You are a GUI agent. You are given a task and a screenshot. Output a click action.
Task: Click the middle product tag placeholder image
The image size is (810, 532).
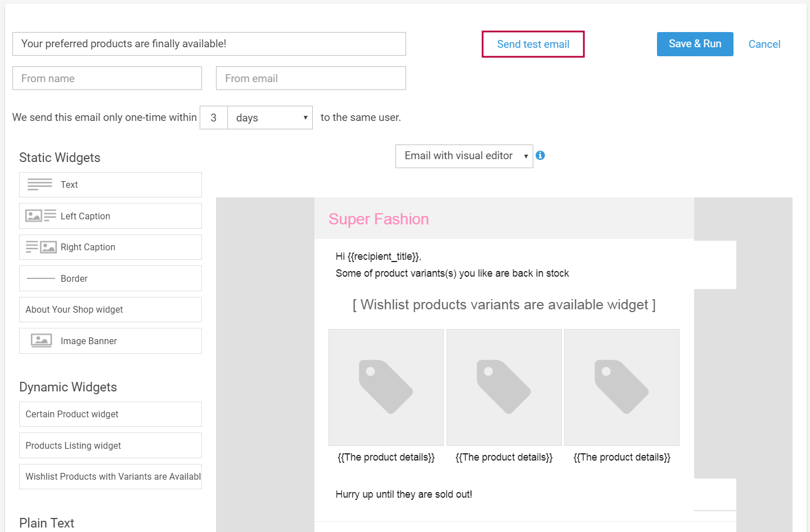[x=504, y=387]
